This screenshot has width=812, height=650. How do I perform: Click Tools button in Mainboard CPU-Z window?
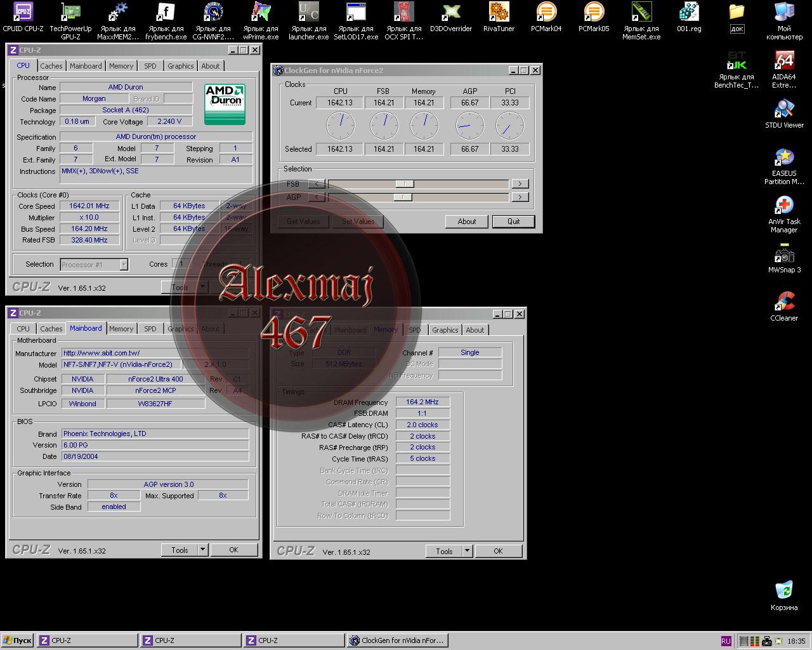point(180,550)
